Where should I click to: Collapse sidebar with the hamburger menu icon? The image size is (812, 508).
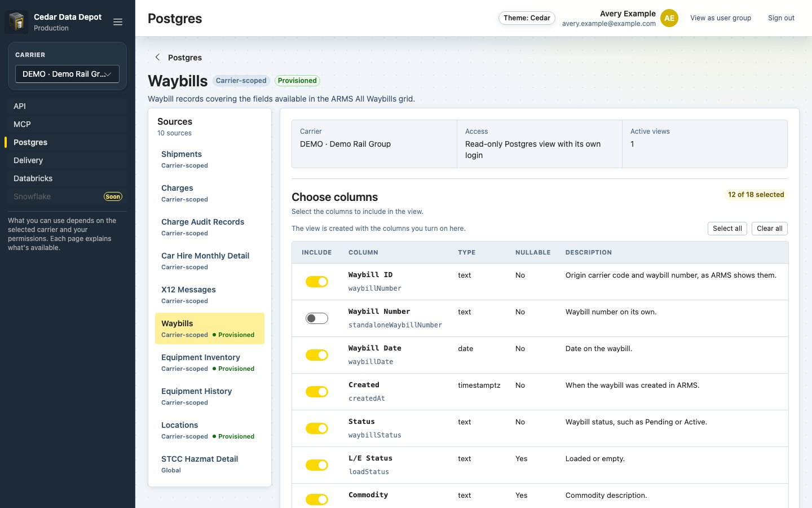(118, 22)
